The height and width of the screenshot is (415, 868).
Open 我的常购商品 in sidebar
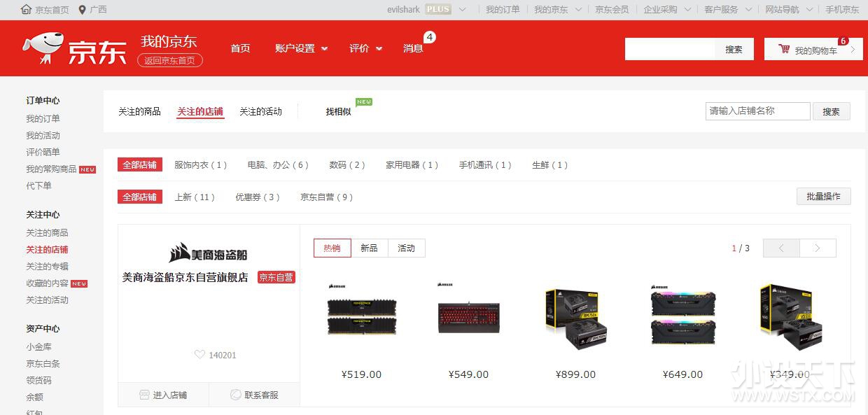tap(52, 169)
